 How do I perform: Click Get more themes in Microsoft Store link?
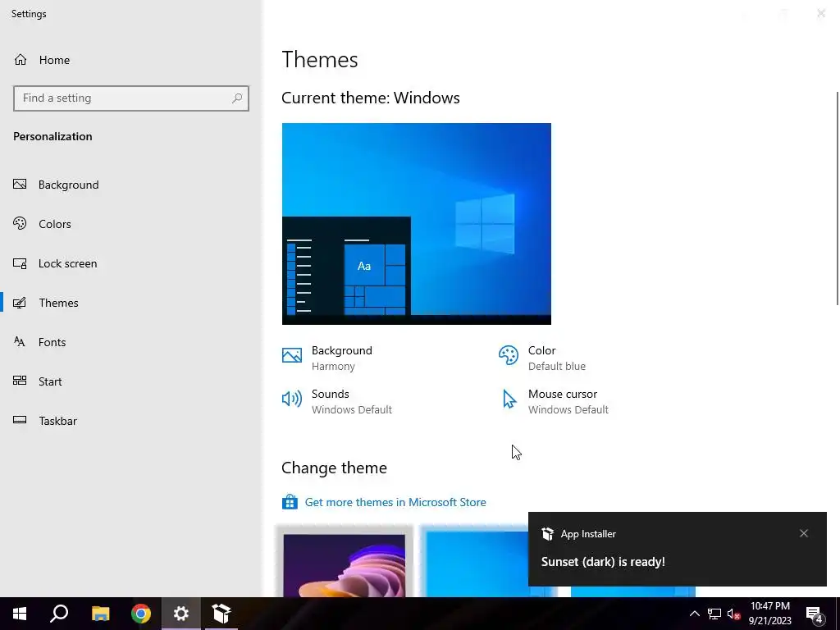(395, 502)
